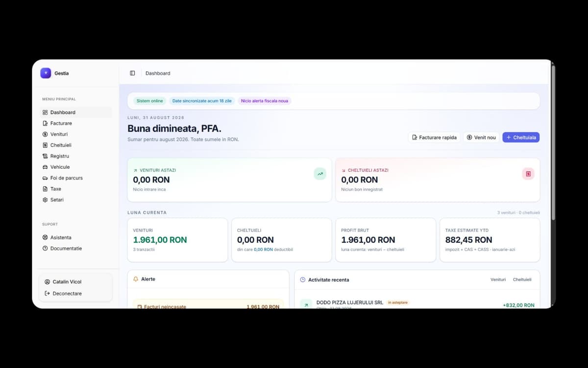Click the Venituri coin icon in sidebar

(x=45, y=134)
